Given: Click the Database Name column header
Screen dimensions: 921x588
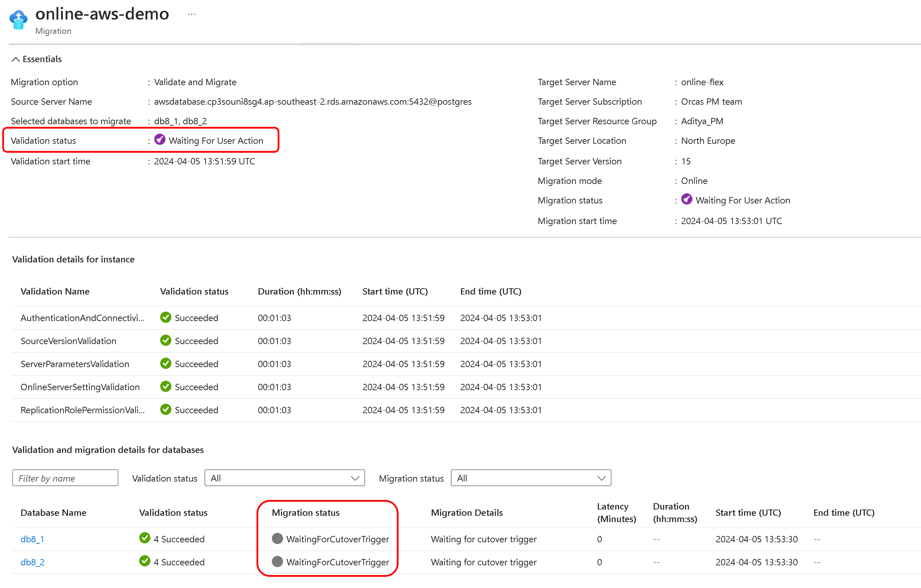Looking at the screenshot, I should tap(53, 513).
